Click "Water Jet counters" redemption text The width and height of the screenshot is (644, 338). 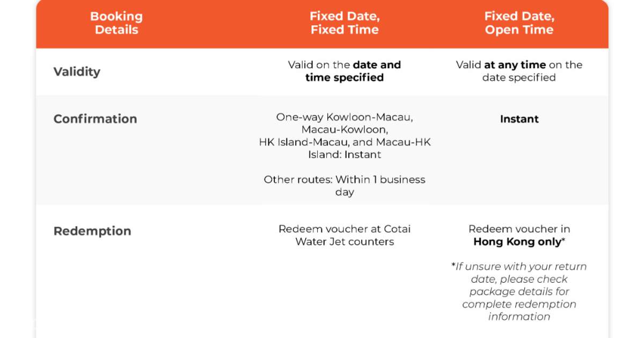(344, 241)
